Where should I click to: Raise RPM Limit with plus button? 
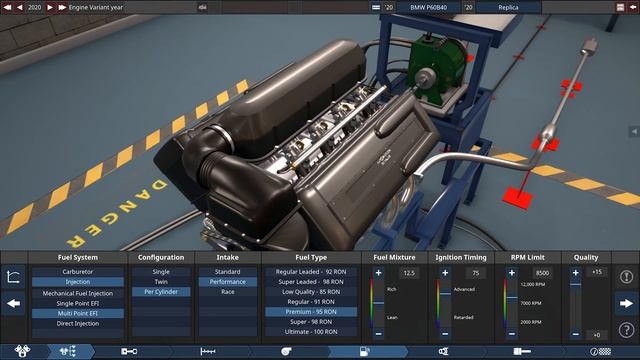pos(511,273)
